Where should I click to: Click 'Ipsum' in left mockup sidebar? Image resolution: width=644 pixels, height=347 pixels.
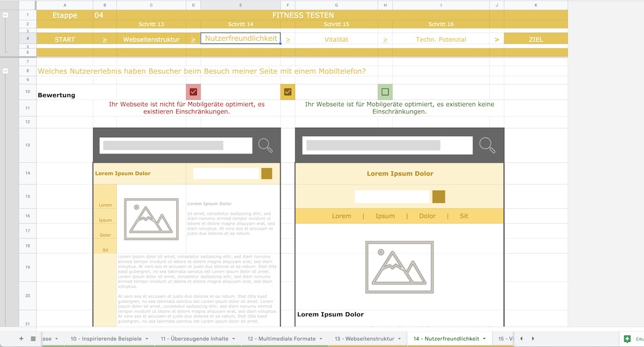[x=105, y=220]
